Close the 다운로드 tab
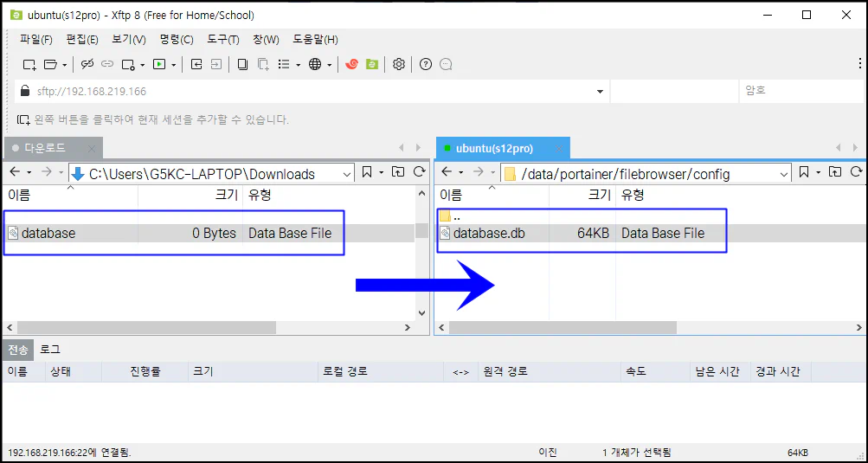This screenshot has height=463, width=868. click(x=93, y=149)
